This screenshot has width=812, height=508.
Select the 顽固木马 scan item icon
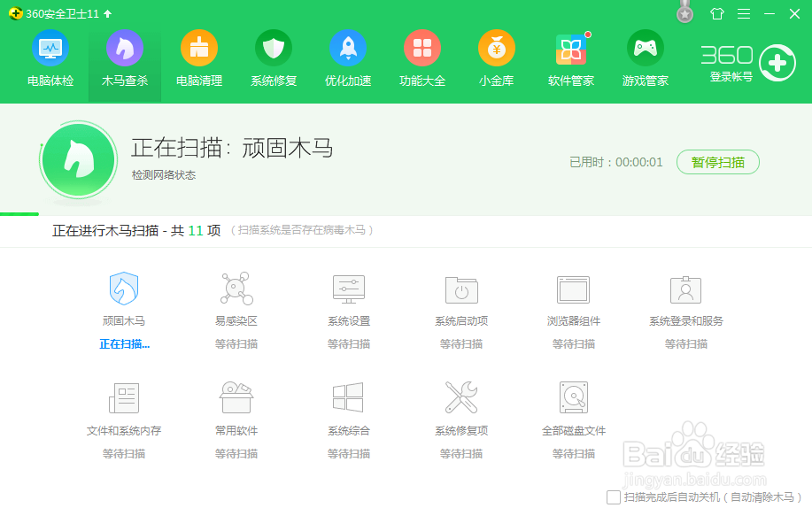(124, 289)
